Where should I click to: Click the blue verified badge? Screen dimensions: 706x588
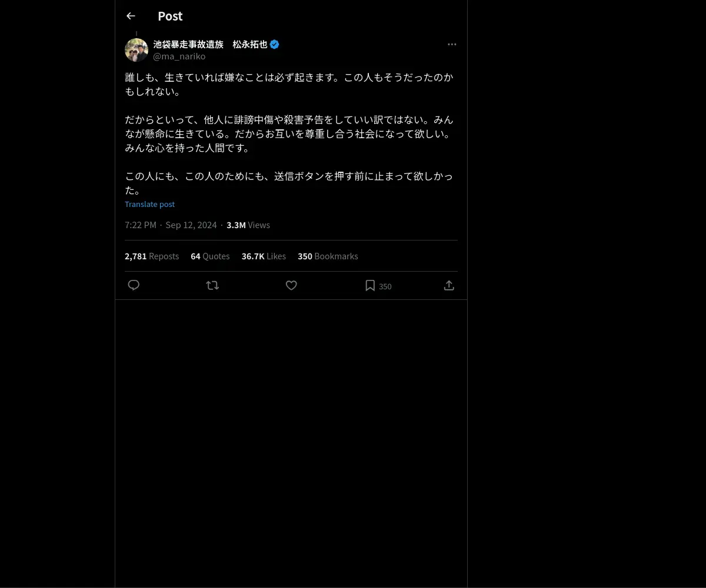click(275, 44)
